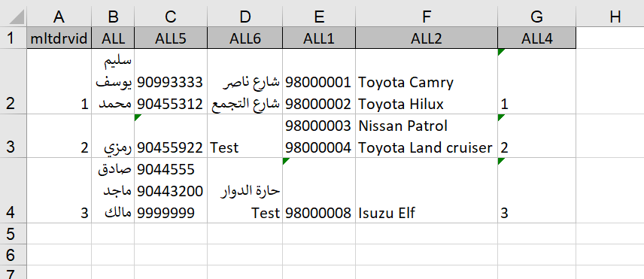Screen dimensions: 644x279
Task: Select cell with Nissan Patrol text
Action: 427,136
